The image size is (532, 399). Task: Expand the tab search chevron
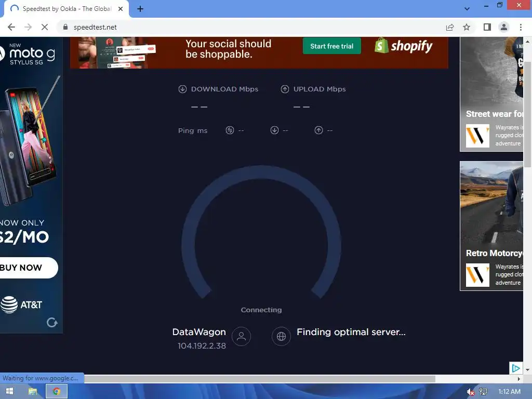(467, 9)
